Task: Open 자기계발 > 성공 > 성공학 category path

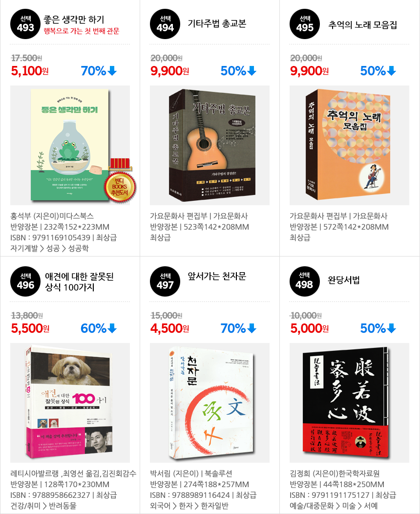Action: [49, 248]
